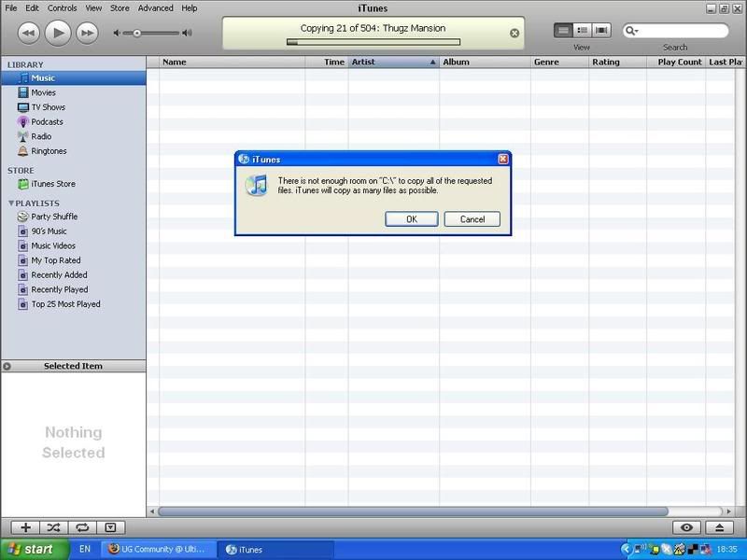Sort by the Time column header

click(327, 62)
